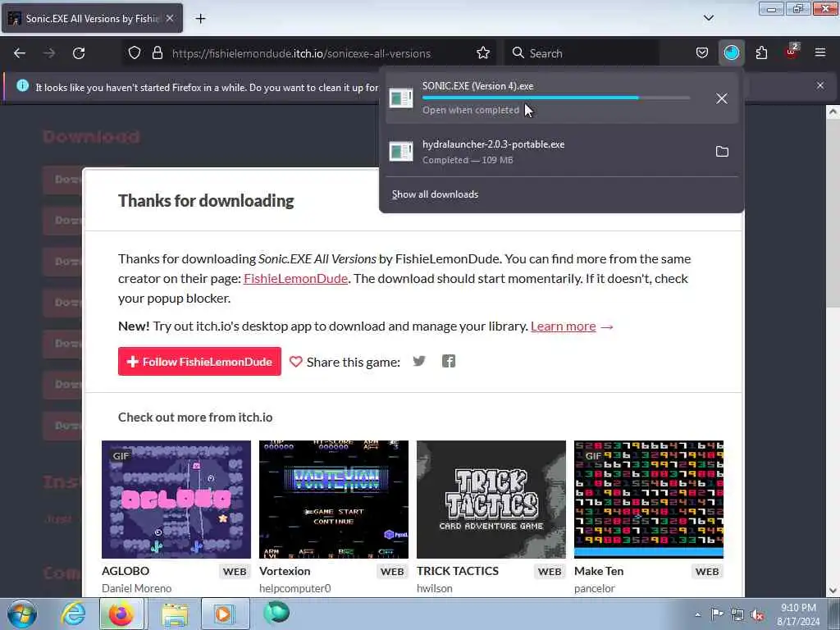
Task: Click the 'Thanks for downloading' heading
Action: tap(206, 200)
